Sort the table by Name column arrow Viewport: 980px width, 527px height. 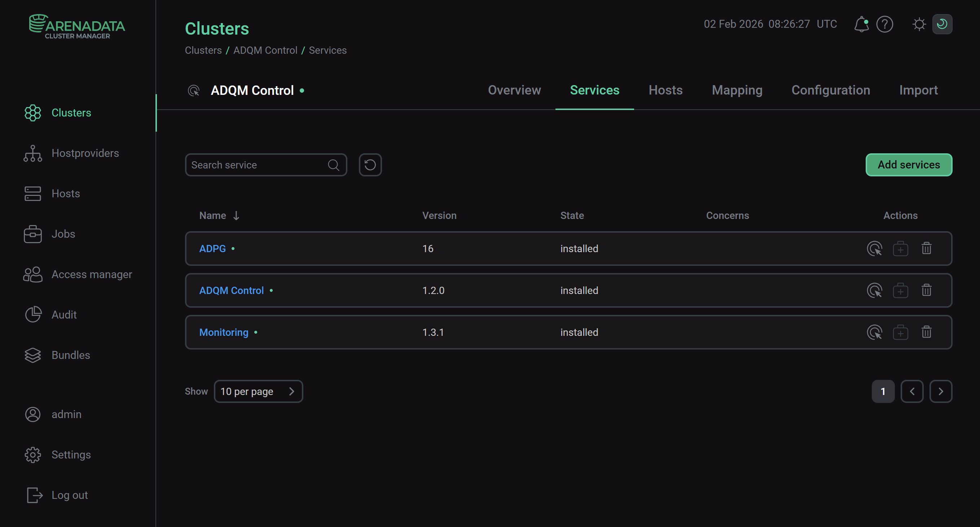[236, 216]
